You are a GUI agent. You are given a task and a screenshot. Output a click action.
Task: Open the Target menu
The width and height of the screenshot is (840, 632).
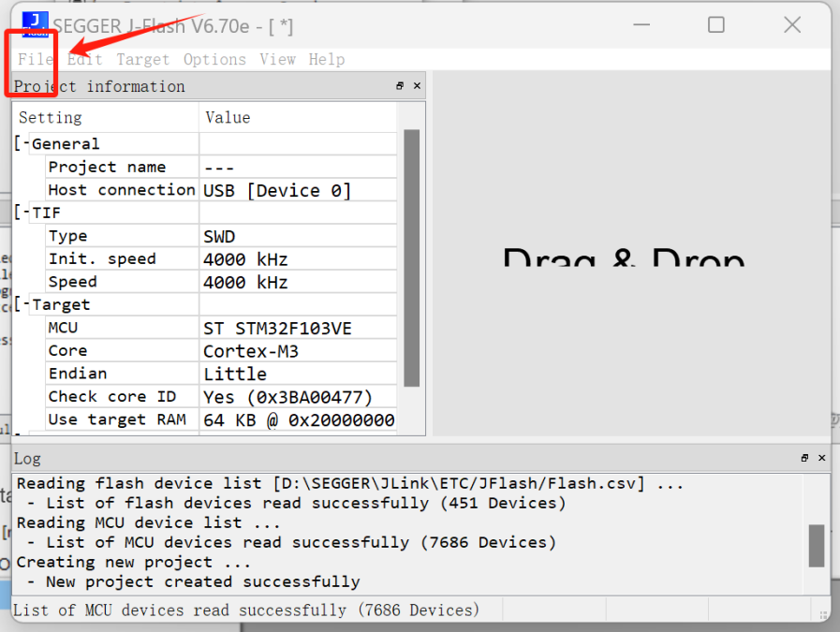pos(142,59)
